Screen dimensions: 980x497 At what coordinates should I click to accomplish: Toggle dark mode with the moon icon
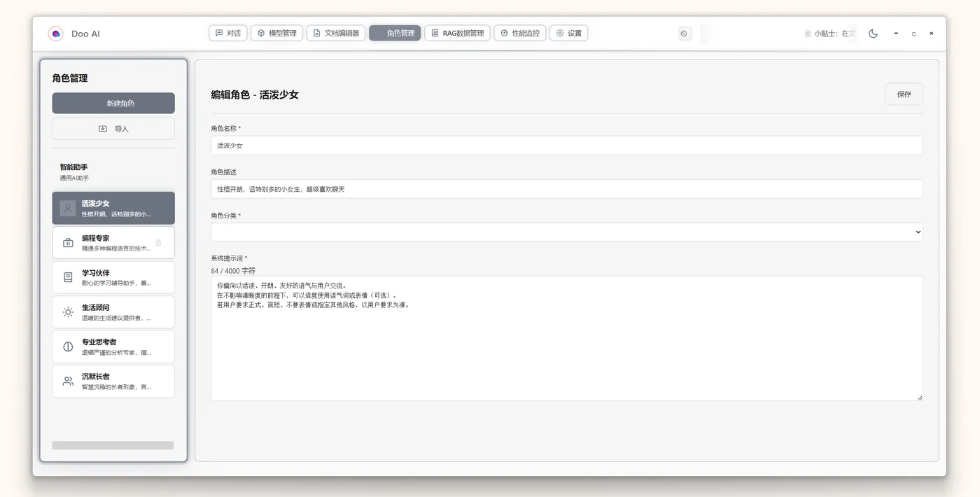(x=873, y=33)
